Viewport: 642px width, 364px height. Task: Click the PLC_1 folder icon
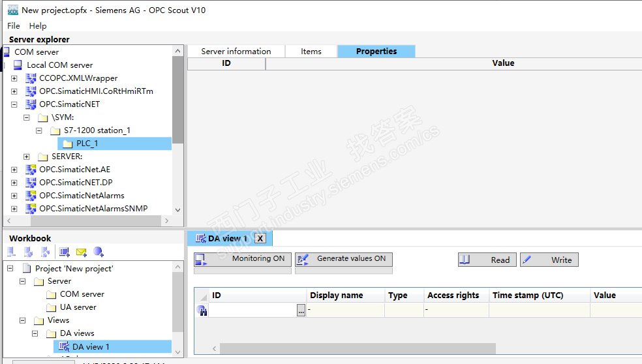point(68,144)
